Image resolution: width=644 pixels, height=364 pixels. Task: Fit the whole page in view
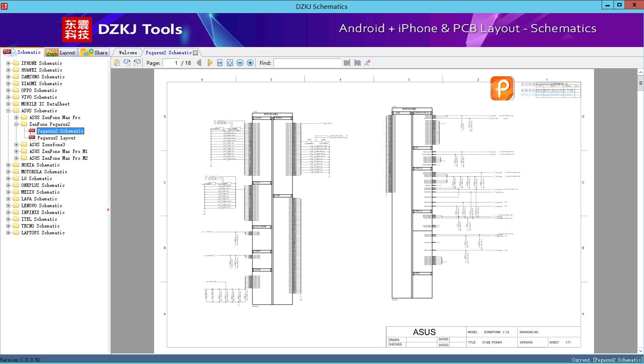click(230, 63)
